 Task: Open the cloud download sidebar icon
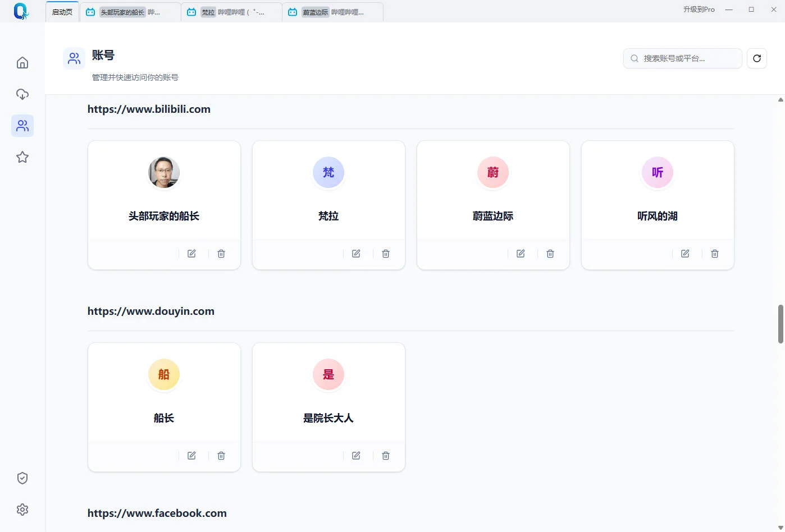[x=22, y=94]
